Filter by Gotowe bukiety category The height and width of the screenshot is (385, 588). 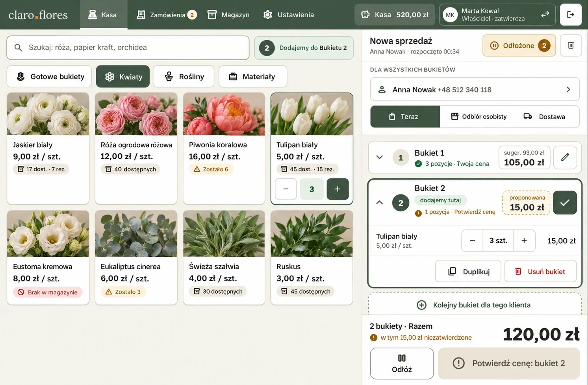[x=49, y=76]
